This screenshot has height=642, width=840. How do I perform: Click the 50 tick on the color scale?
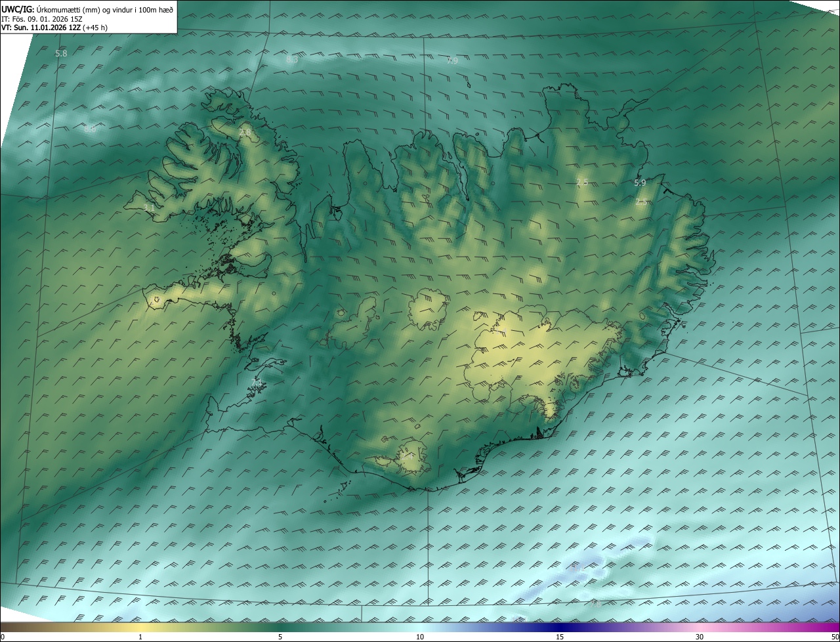point(835,637)
